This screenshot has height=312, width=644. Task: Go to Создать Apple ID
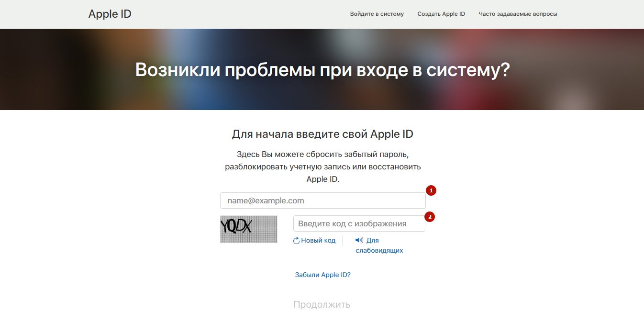[441, 14]
